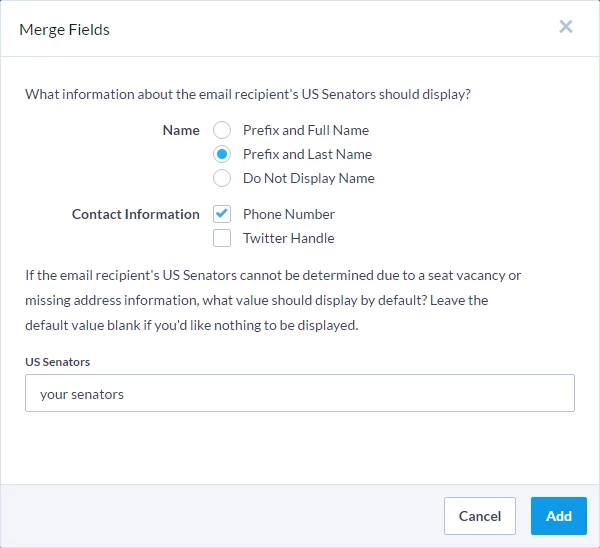Click the "Phone Number" label text
Image resolution: width=600 pixels, height=548 pixels.
pos(289,214)
